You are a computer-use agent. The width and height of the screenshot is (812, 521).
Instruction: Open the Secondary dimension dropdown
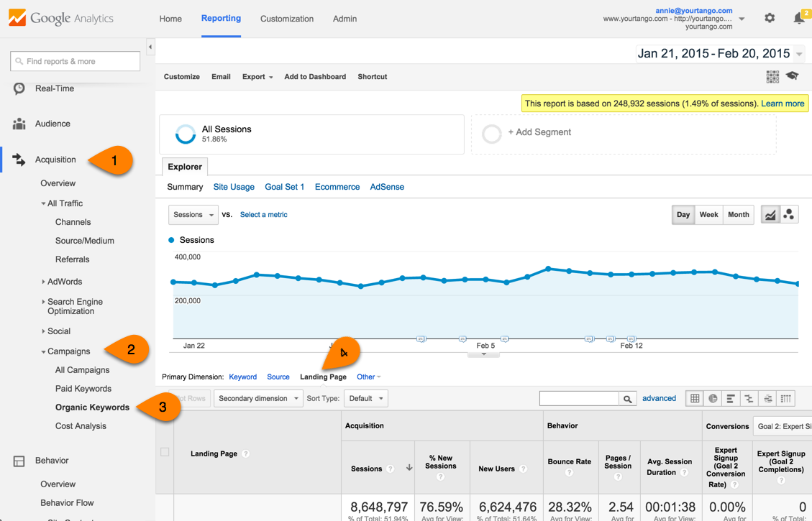(x=257, y=399)
